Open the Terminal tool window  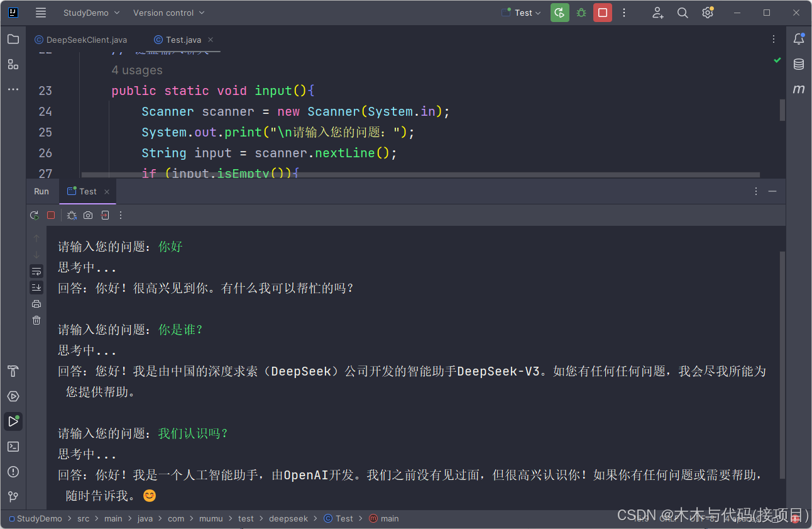pos(13,447)
